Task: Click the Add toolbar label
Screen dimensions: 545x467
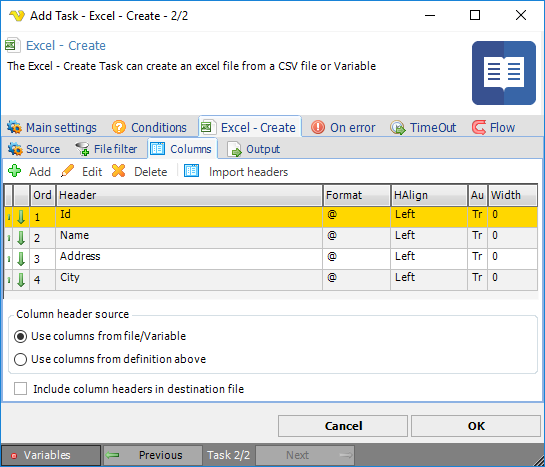Action: coord(40,172)
